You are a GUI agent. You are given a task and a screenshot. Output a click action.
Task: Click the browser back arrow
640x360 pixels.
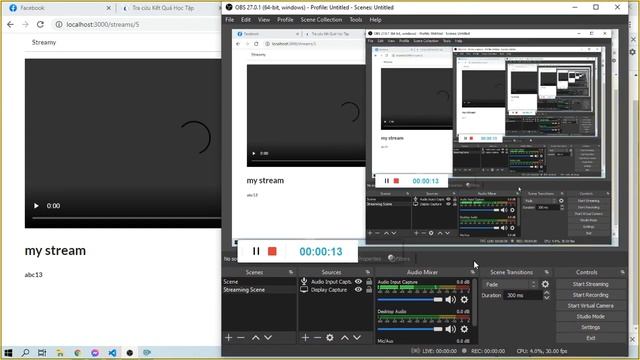point(11,24)
